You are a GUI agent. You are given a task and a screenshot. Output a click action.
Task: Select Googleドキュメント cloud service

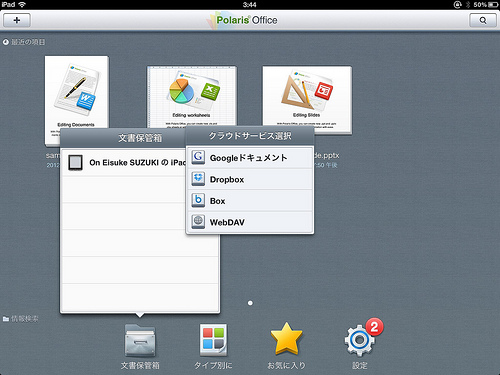pyautogui.click(x=250, y=158)
